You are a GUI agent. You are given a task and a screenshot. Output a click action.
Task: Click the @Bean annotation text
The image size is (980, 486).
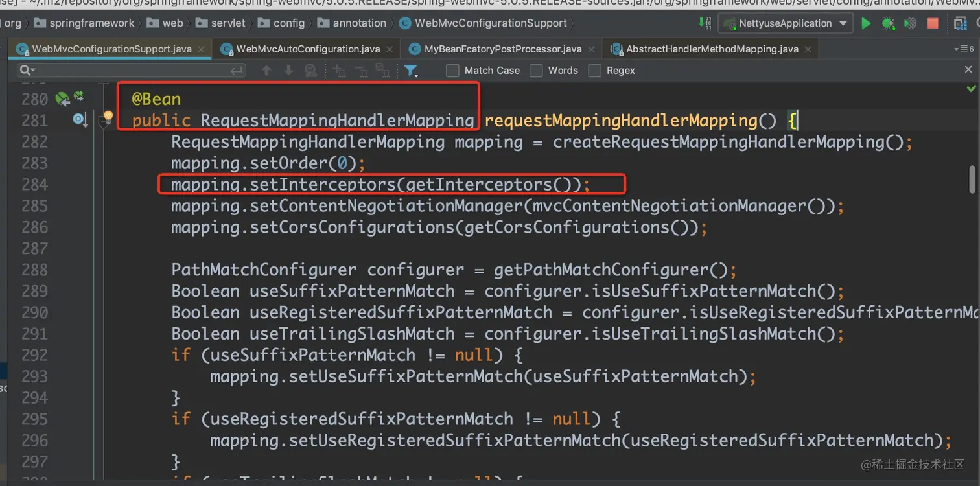156,99
